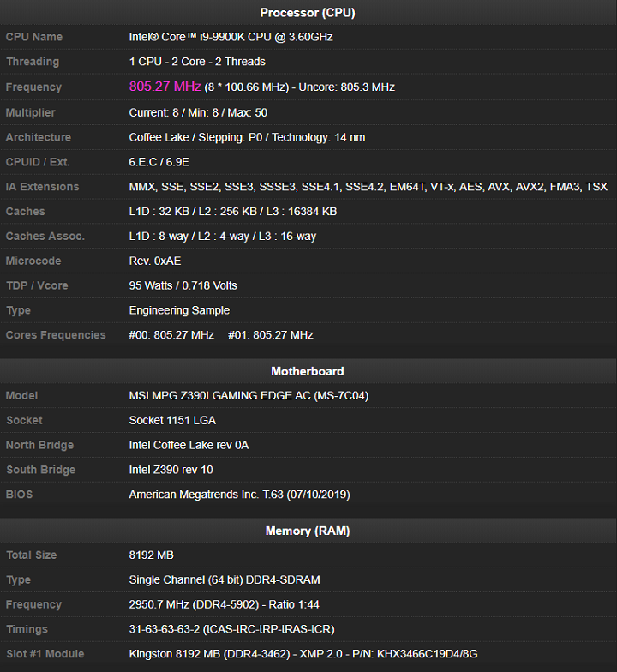Viewport: 617px width, 672px height.
Task: Click the MSI MPG Z390I GAMING EDGE AC model
Action: (x=249, y=396)
